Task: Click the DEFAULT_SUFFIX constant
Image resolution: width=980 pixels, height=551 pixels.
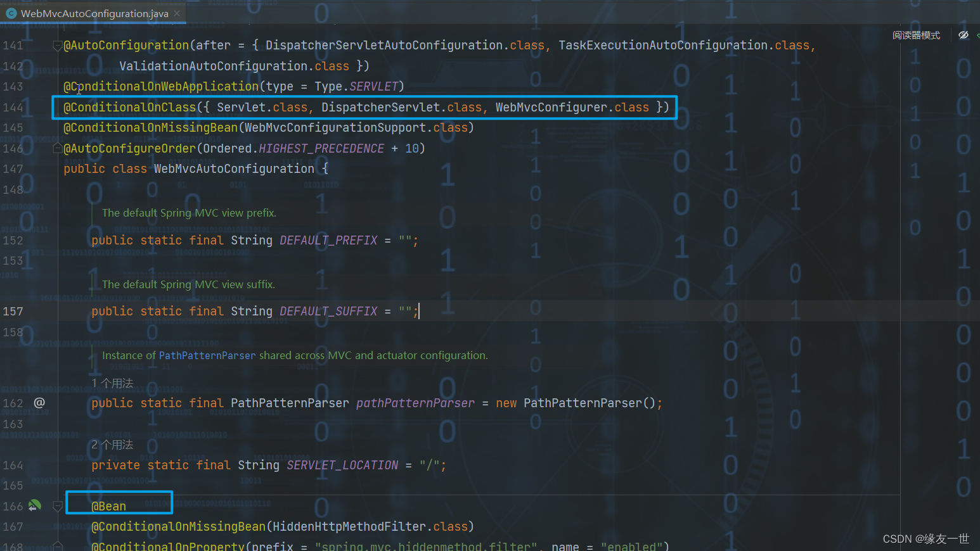Action: (x=328, y=312)
